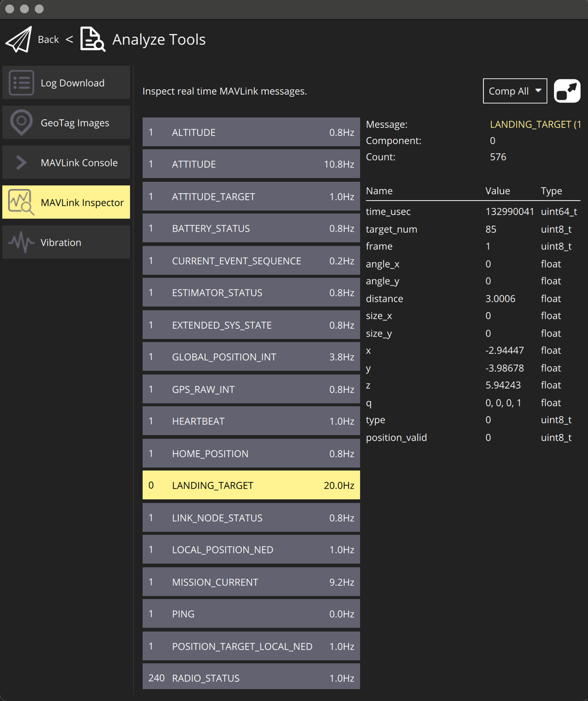
Task: Select the HEARTBEAT message row
Action: (251, 421)
